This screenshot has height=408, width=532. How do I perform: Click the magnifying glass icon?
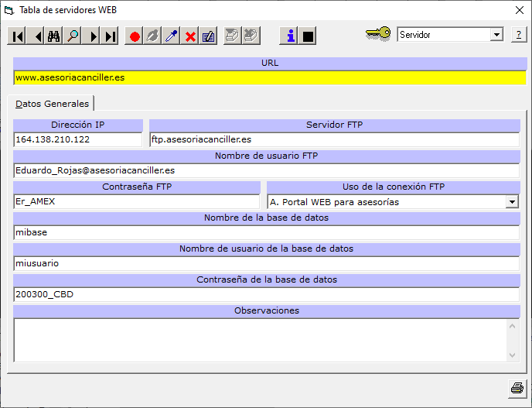73,36
